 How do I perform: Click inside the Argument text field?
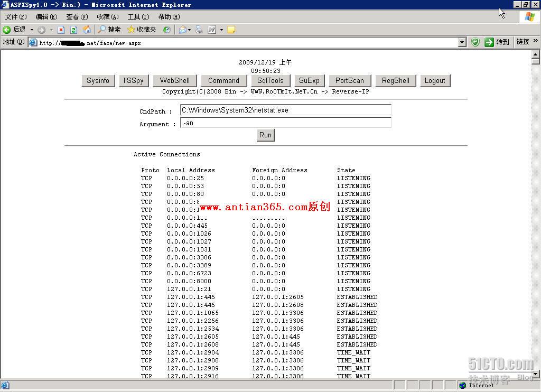pos(285,123)
